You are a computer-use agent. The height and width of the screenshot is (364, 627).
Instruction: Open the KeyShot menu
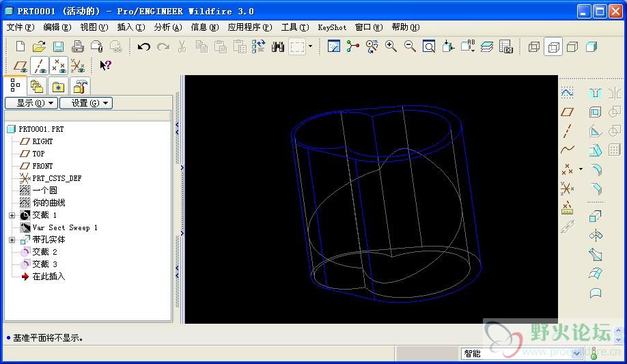pyautogui.click(x=332, y=27)
